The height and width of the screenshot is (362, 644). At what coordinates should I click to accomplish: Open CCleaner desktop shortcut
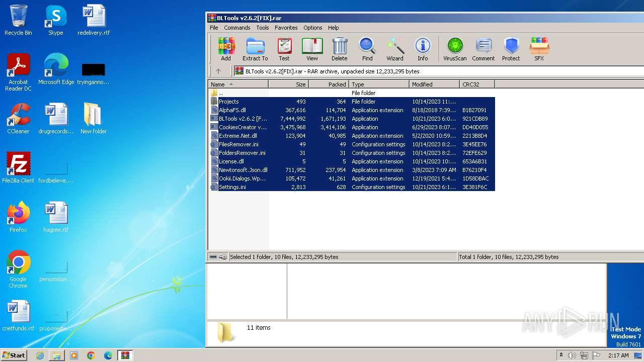18,118
